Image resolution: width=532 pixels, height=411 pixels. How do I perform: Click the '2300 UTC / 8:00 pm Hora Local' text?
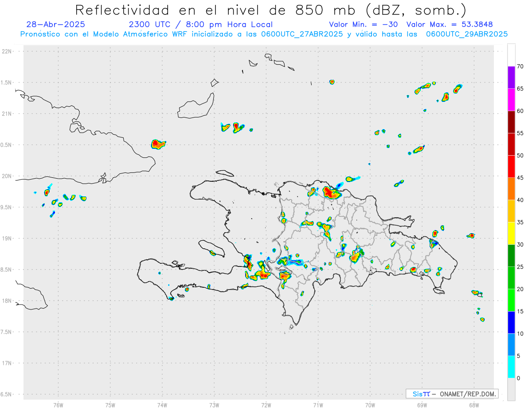200,24
